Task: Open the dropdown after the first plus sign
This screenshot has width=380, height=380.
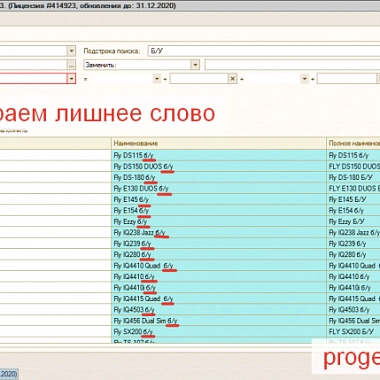Action: click(x=305, y=79)
